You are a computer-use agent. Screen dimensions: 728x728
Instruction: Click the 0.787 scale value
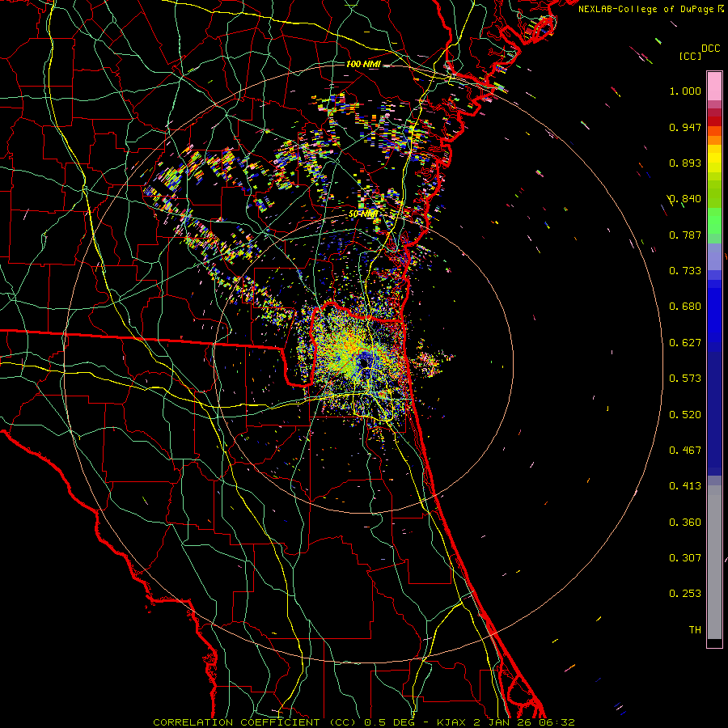tap(685, 235)
